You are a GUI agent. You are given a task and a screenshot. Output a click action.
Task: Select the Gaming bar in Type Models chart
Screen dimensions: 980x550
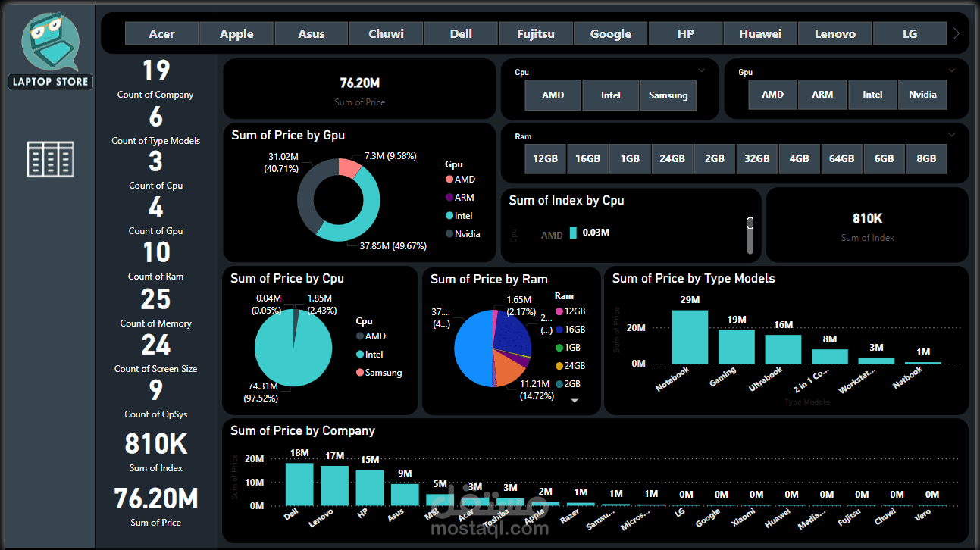coord(737,347)
